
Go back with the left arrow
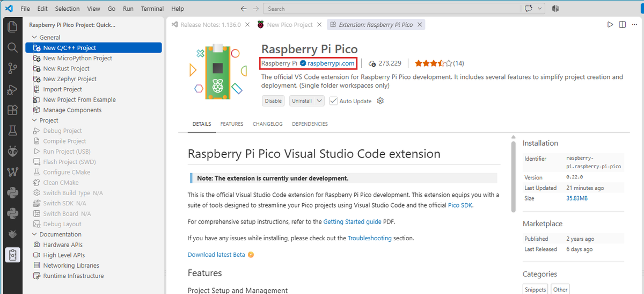(244, 9)
